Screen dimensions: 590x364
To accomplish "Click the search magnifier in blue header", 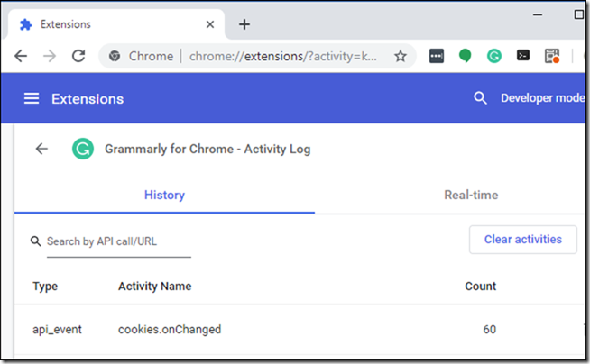I will 480,98.
